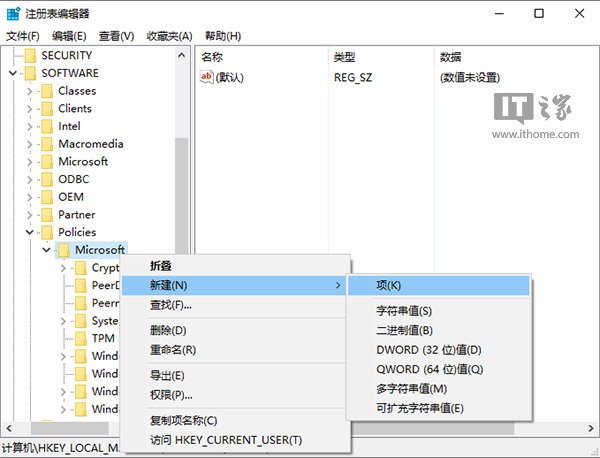
Task: Select 项(K) in the submenu
Action: click(x=439, y=285)
